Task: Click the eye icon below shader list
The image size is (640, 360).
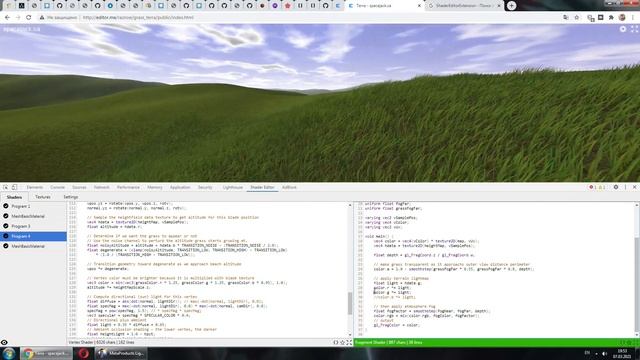Action: pyautogui.click(x=4, y=342)
